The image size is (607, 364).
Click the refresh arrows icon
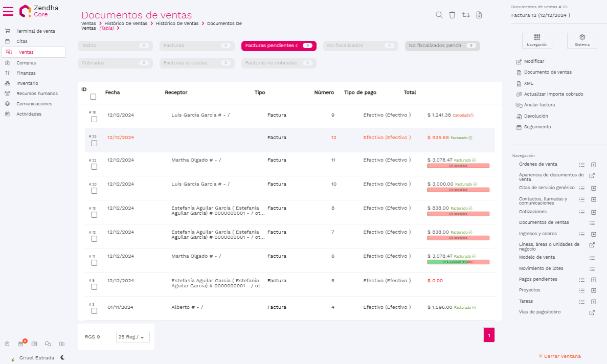(x=465, y=15)
